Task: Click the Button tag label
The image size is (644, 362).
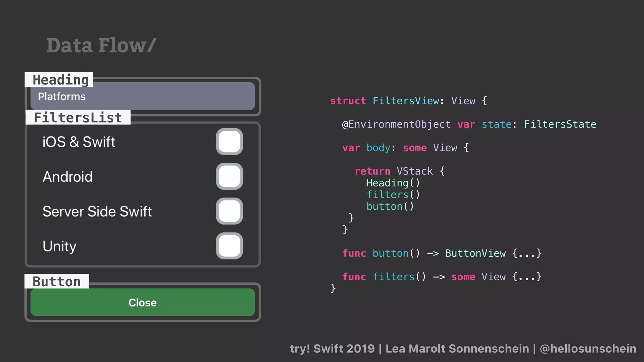Action: click(x=57, y=281)
